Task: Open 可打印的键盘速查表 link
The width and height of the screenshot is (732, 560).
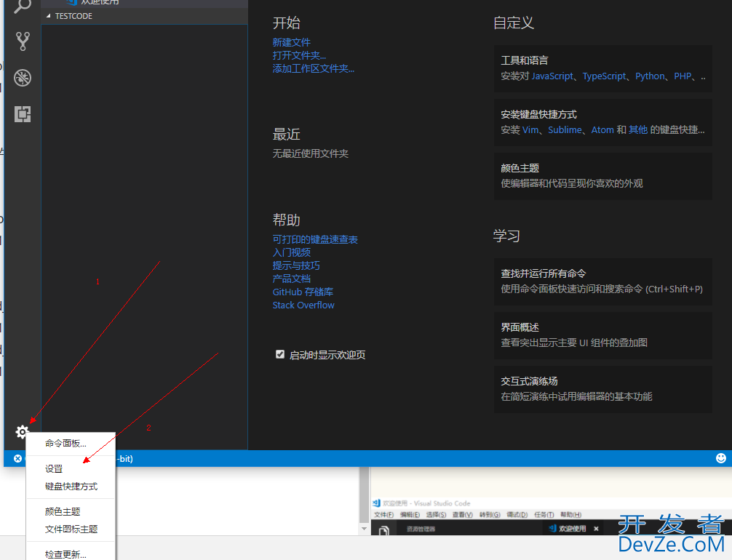Action: (x=315, y=239)
